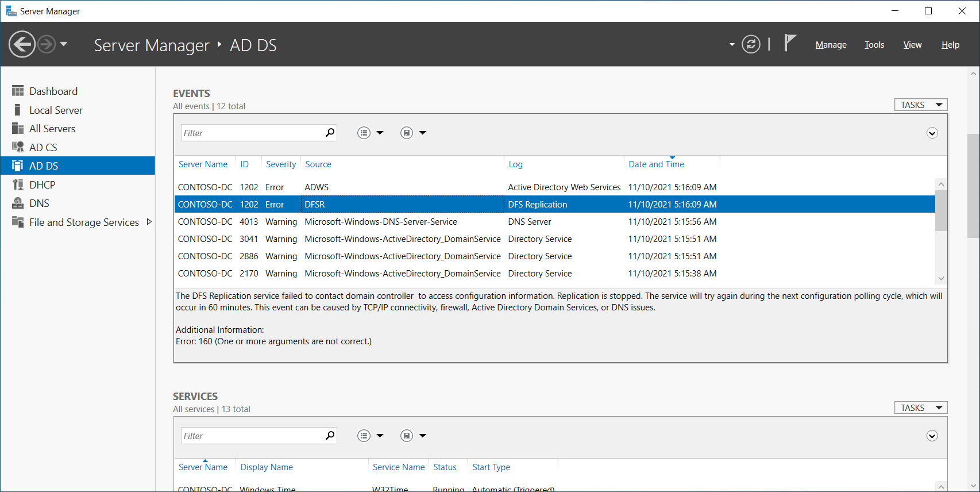Viewport: 980px width, 492px height.
Task: Refresh Server Manager with the refresh icon
Action: 751,44
